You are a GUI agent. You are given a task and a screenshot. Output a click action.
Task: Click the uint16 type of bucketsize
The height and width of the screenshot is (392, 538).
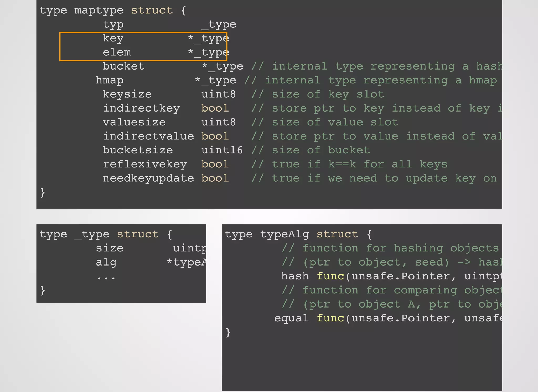(x=222, y=150)
